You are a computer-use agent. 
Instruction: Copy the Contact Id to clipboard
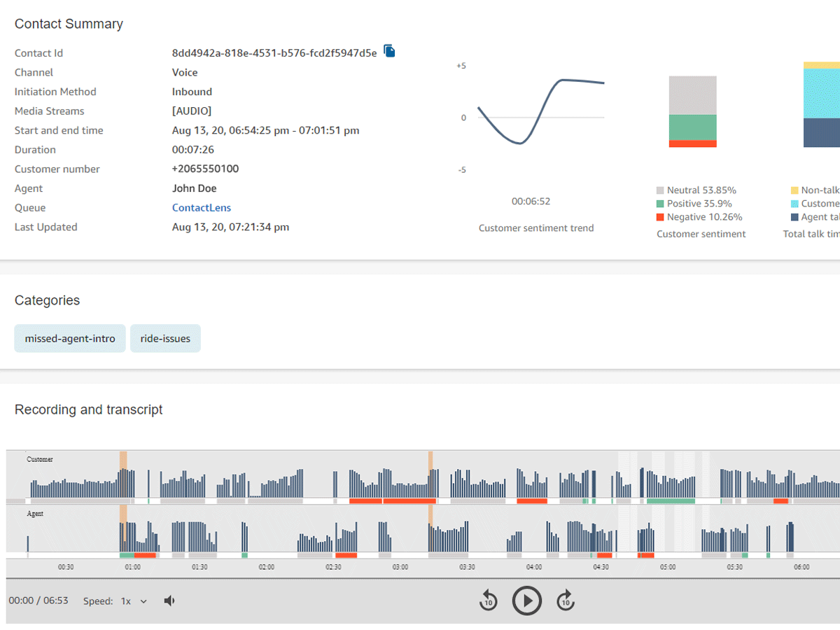click(390, 51)
